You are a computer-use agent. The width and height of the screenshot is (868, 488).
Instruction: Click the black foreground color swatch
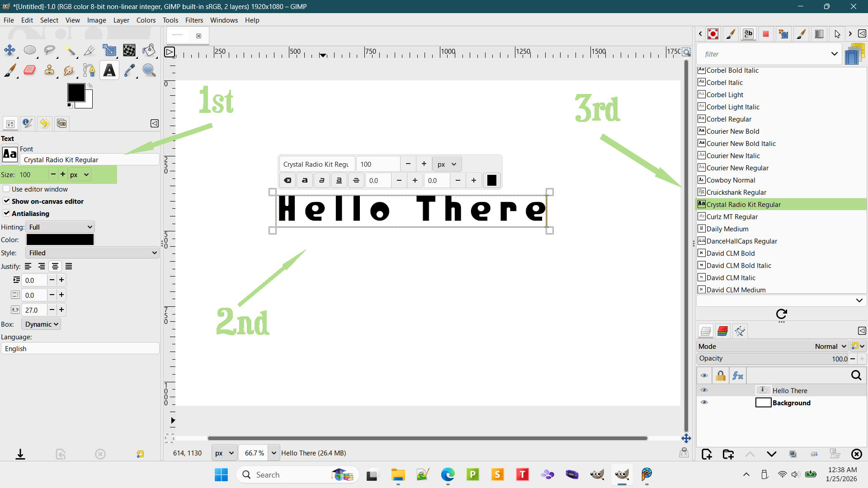point(76,93)
